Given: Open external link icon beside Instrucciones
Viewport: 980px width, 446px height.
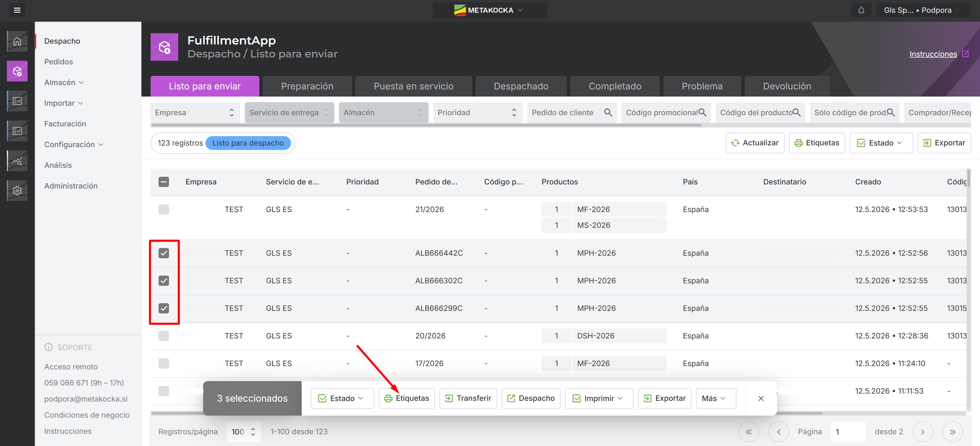Looking at the screenshot, I should point(965,54).
